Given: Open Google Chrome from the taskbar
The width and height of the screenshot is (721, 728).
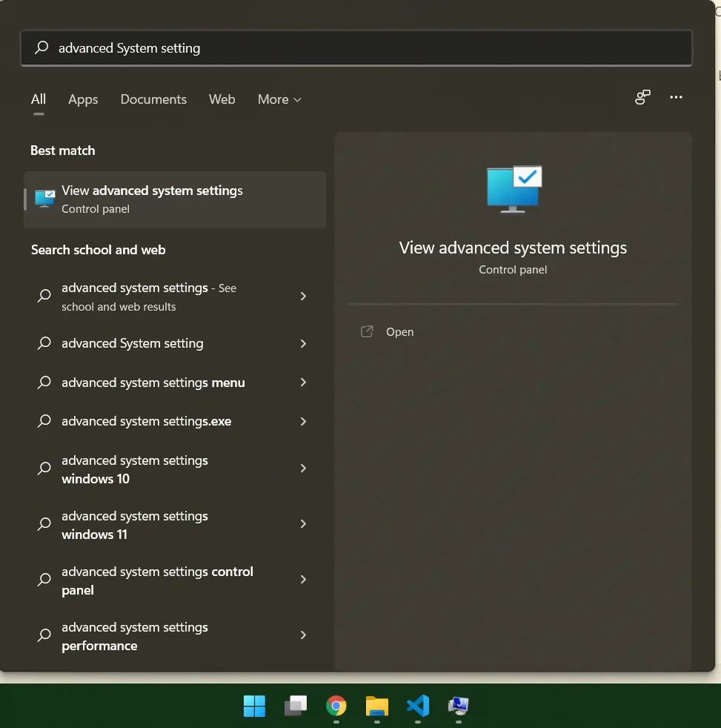Looking at the screenshot, I should pos(336,706).
